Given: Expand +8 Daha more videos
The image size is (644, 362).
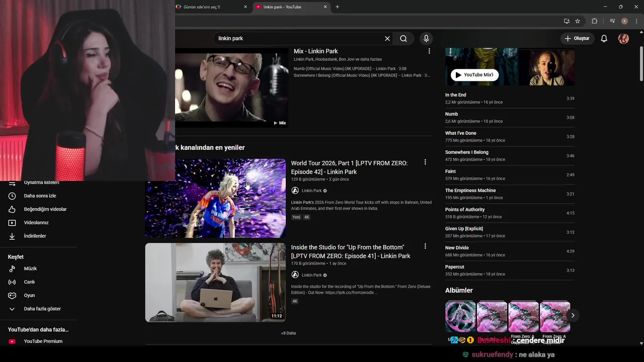Looking at the screenshot, I should pos(288,333).
